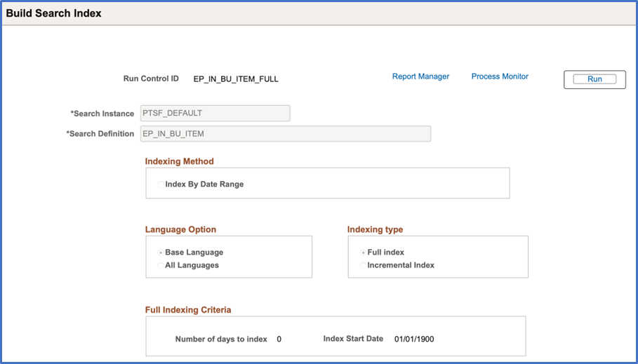Click the Build Search Index page title
The width and height of the screenshot is (638, 364).
54,13
